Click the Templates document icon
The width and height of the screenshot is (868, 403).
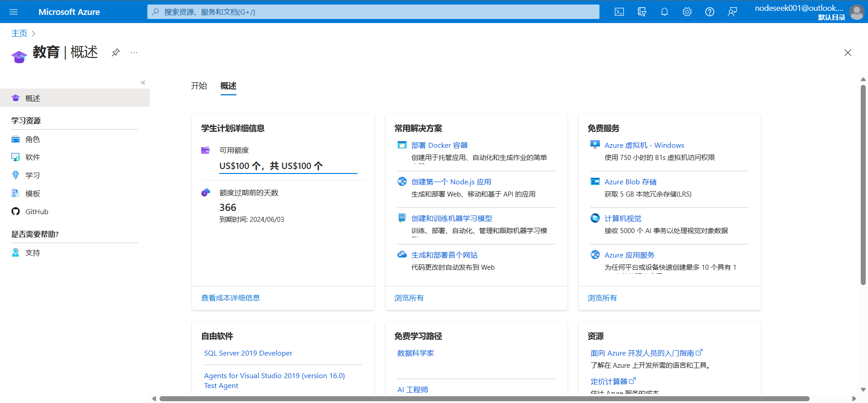point(15,193)
